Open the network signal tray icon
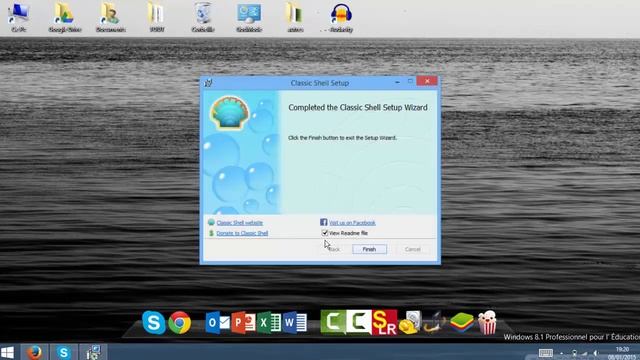The height and width of the screenshot is (360, 640). click(584, 353)
